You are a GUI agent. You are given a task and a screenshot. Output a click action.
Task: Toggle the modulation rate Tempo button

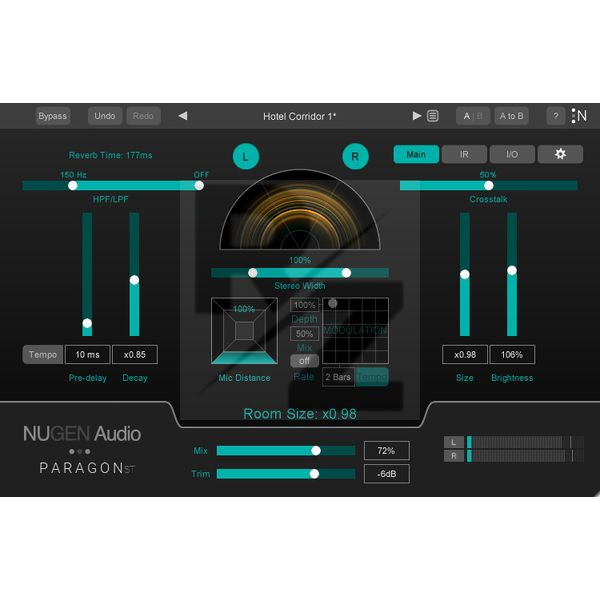[372, 377]
